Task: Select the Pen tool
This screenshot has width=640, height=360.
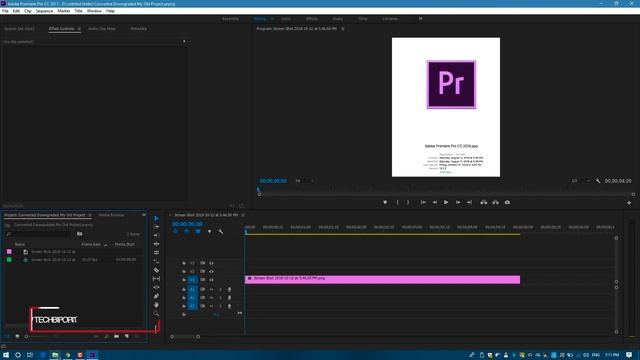Action: tap(156, 296)
